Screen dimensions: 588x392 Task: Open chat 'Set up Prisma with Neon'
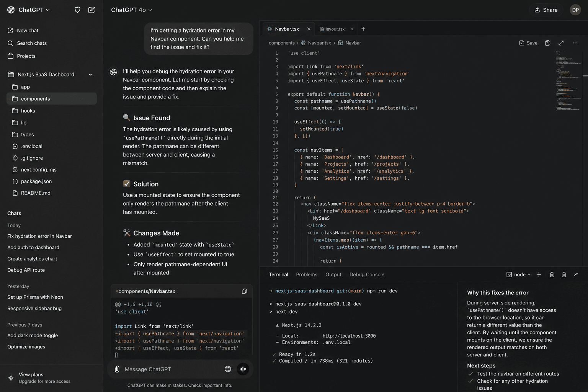point(35,297)
